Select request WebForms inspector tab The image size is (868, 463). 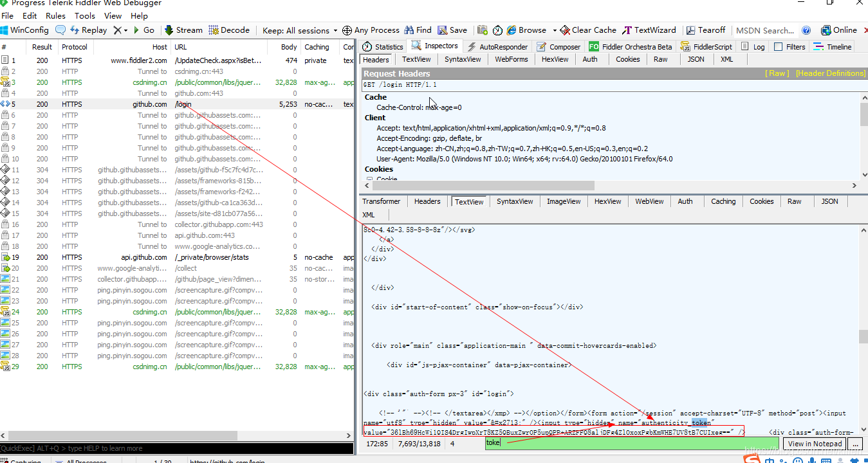pos(512,59)
